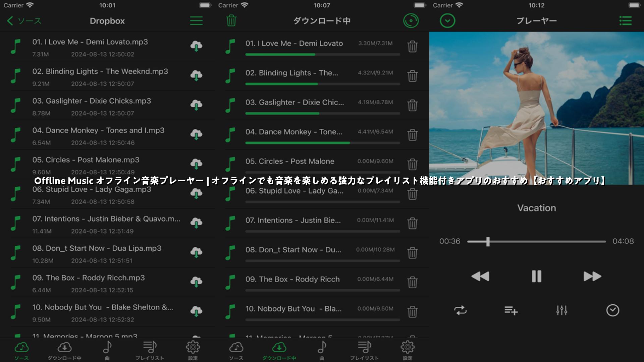
Task: Select the ダウンロード中 tab in the Dropbox screen
Action: [64, 351]
